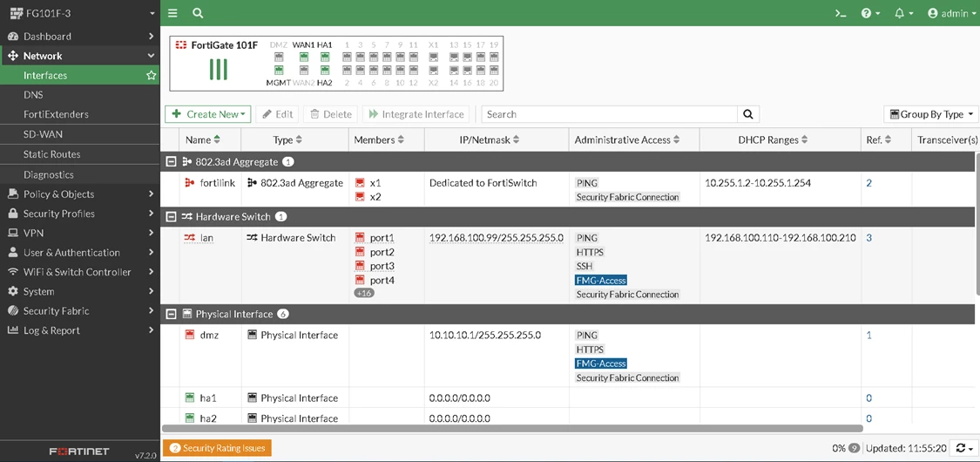Click the WAN1 port in faceplate

coord(304,57)
